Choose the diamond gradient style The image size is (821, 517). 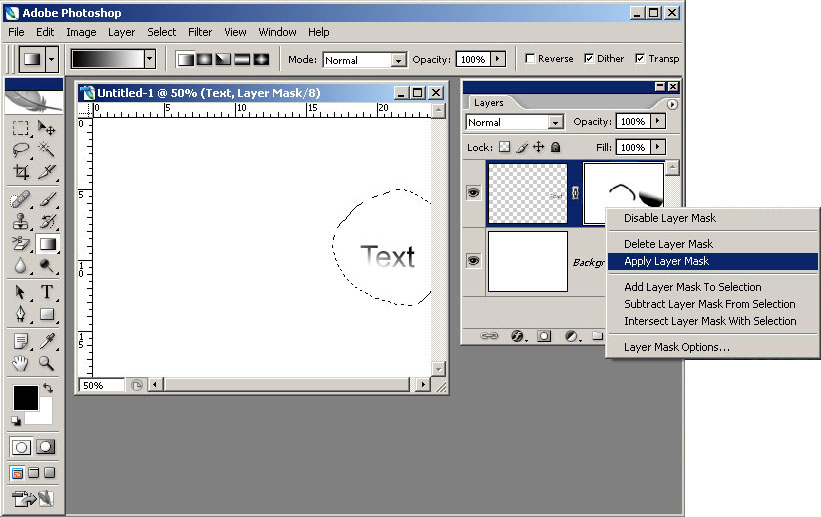coord(261,59)
